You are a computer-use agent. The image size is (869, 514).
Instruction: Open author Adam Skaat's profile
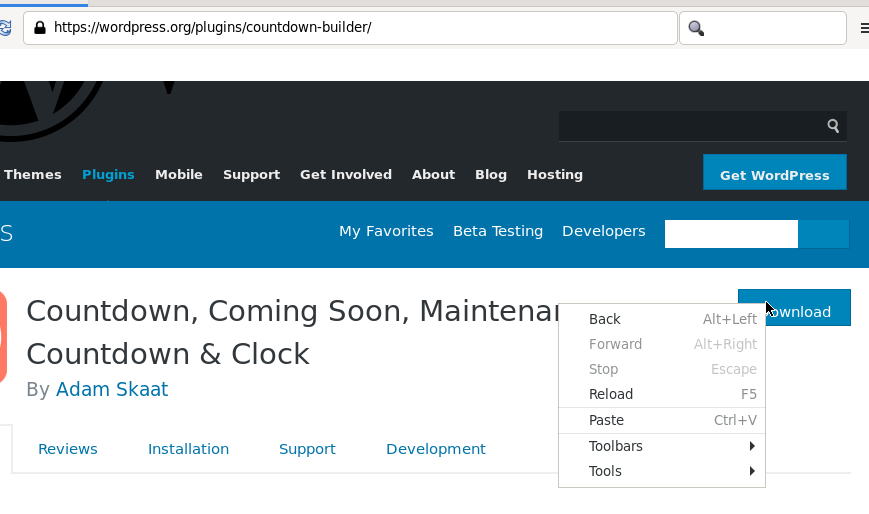click(112, 389)
